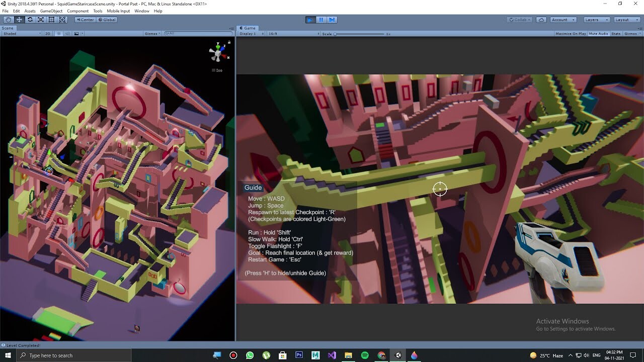Select the Rect transform tool
The width and height of the screenshot is (644, 362).
(x=52, y=20)
